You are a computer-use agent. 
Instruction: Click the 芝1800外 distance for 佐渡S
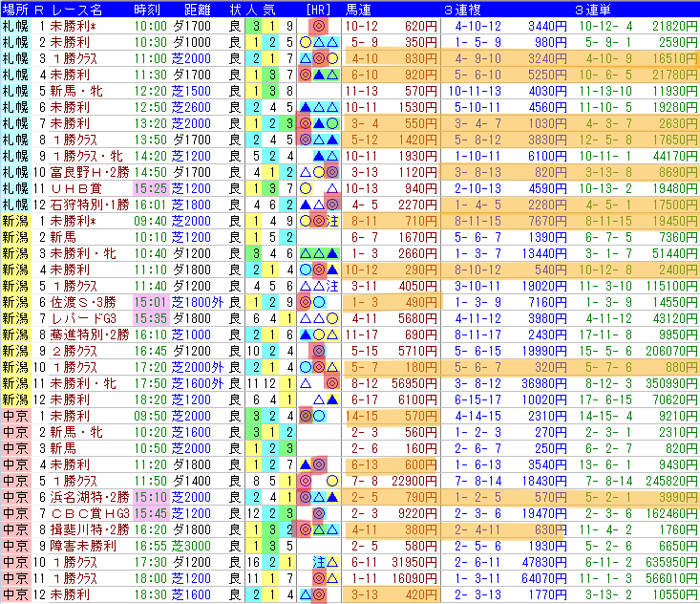pyautogui.click(x=198, y=302)
